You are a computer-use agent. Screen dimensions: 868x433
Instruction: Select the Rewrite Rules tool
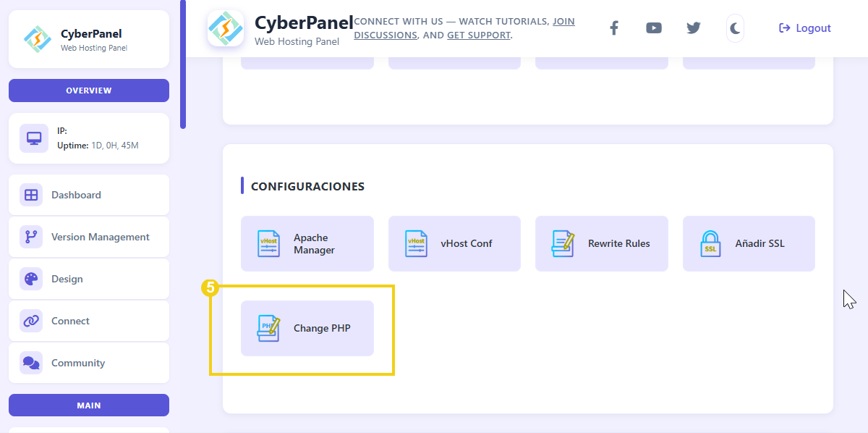pos(601,243)
